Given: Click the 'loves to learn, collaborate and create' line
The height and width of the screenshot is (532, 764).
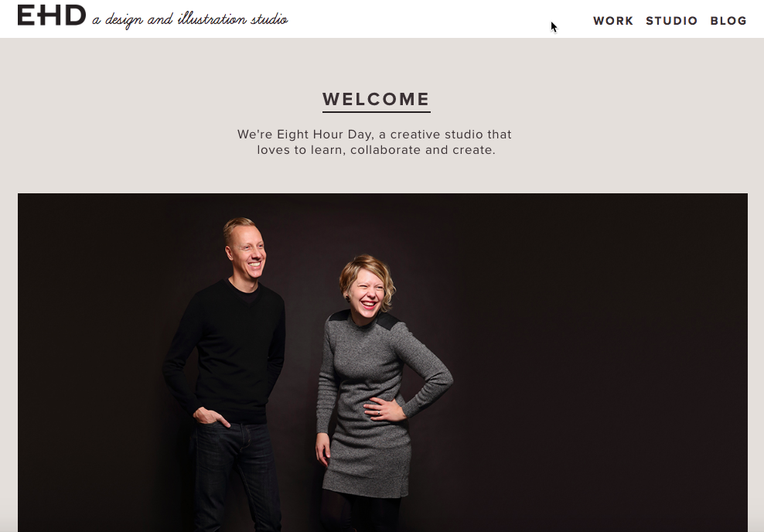Looking at the screenshot, I should [376, 150].
